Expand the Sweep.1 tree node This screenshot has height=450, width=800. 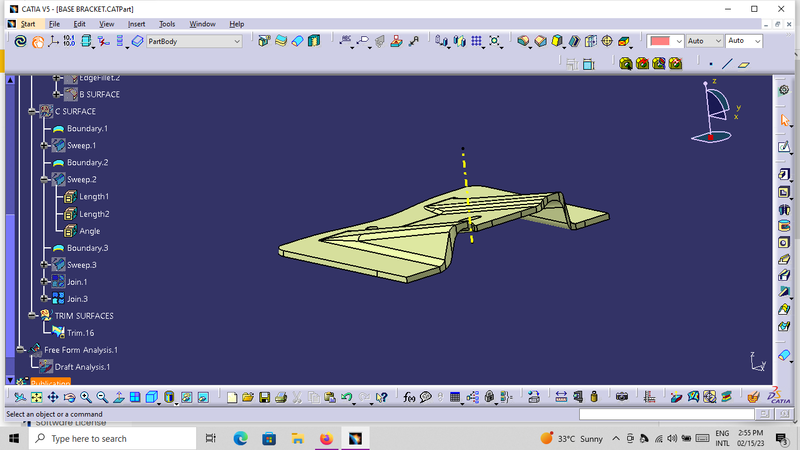click(x=44, y=145)
